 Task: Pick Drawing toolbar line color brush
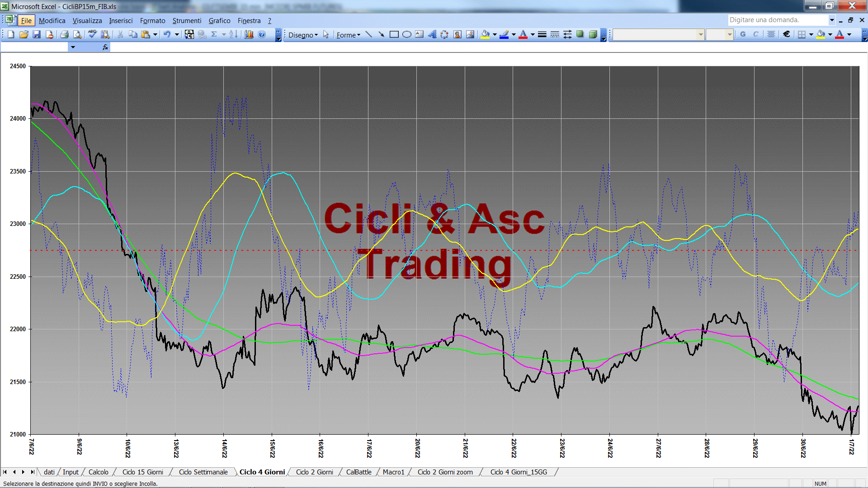coord(504,34)
